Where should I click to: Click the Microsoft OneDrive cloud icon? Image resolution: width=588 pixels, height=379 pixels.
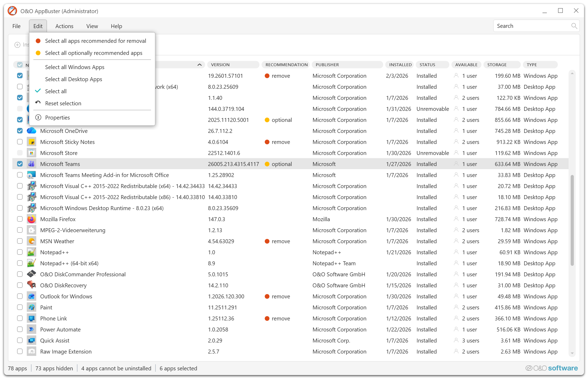[32, 131]
